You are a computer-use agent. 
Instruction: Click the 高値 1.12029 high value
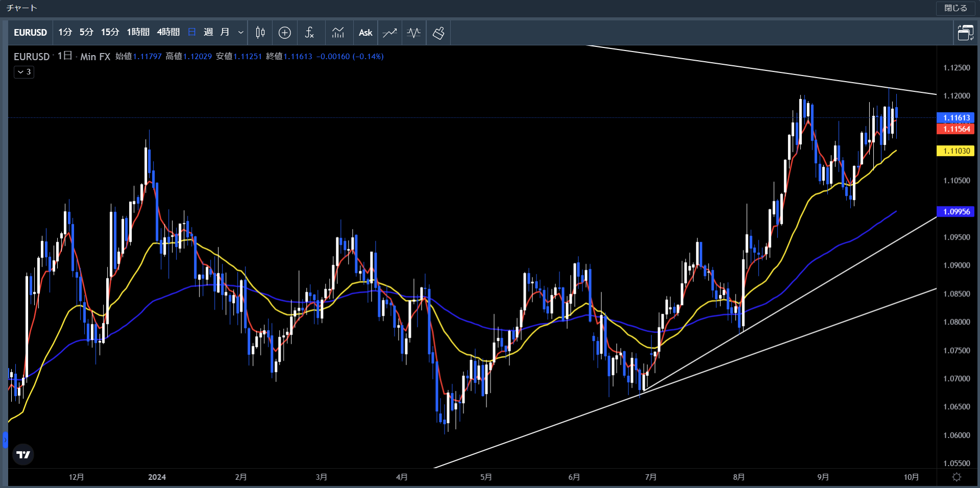pyautogui.click(x=188, y=57)
